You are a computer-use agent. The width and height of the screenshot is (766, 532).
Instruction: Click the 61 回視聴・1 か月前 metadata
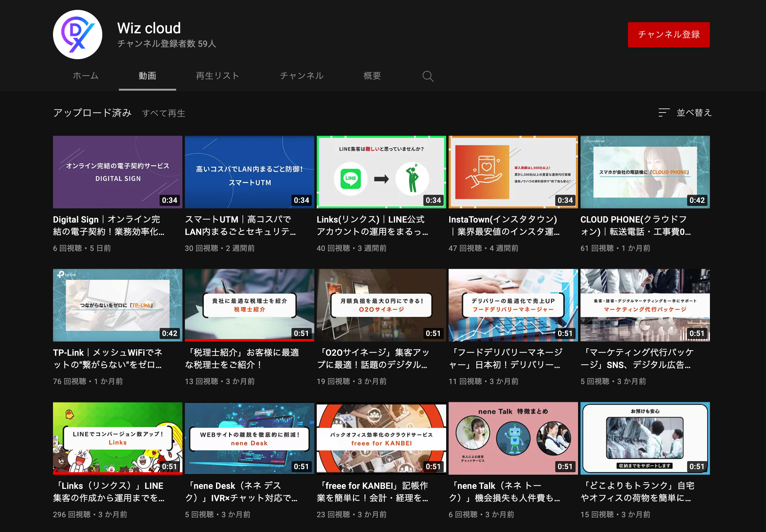coord(615,248)
